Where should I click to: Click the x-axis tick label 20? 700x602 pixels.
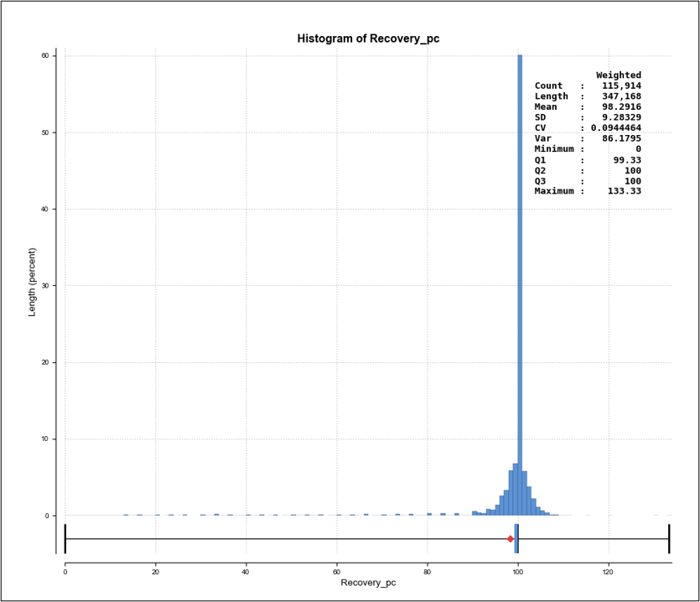pos(155,572)
